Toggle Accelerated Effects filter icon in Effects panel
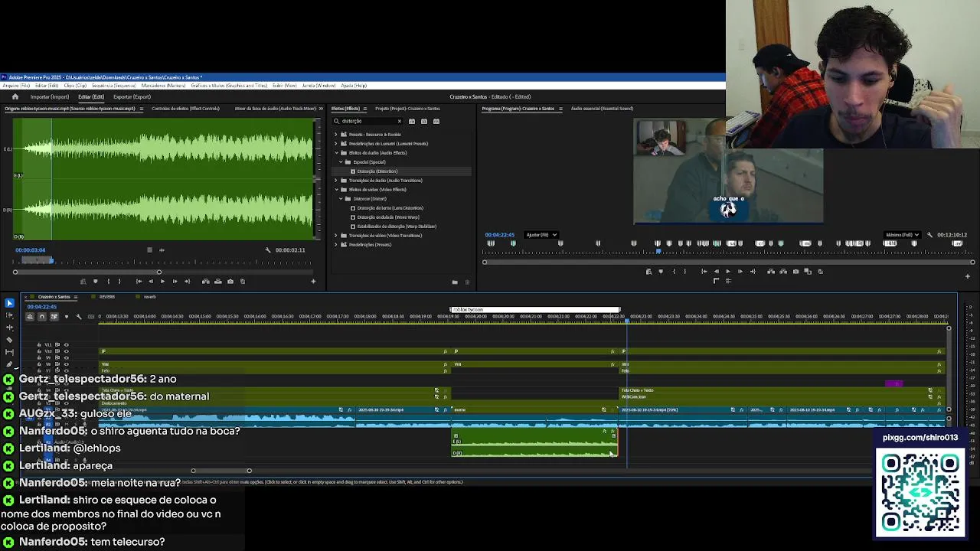 411,121
